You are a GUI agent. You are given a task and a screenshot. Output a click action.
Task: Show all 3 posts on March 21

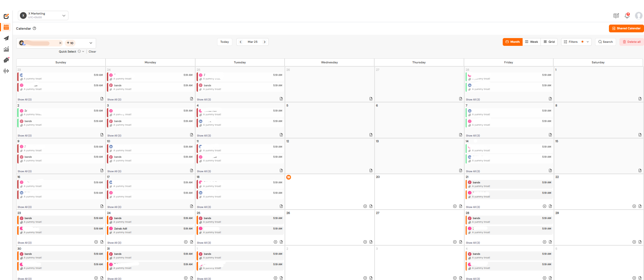[x=473, y=207]
